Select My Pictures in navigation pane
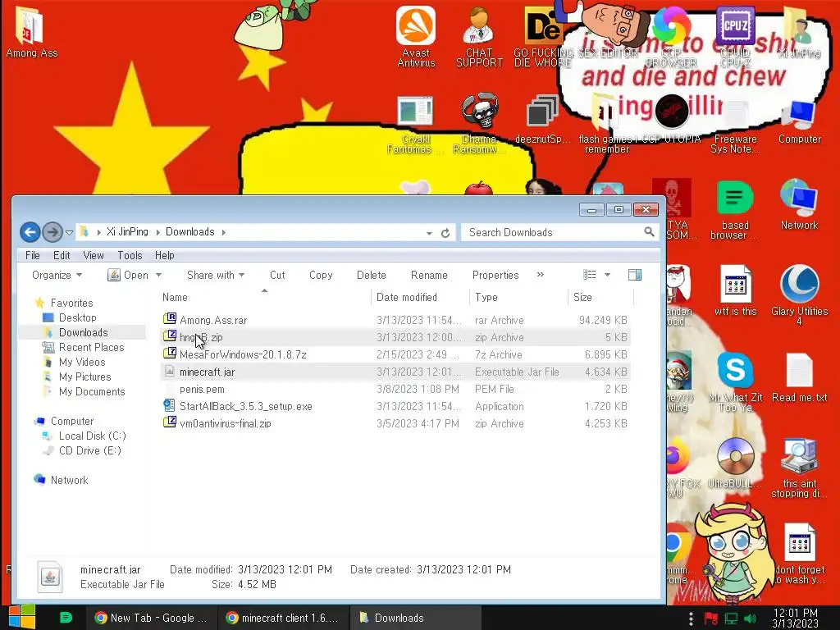Viewport: 840px width, 630px height. [84, 377]
